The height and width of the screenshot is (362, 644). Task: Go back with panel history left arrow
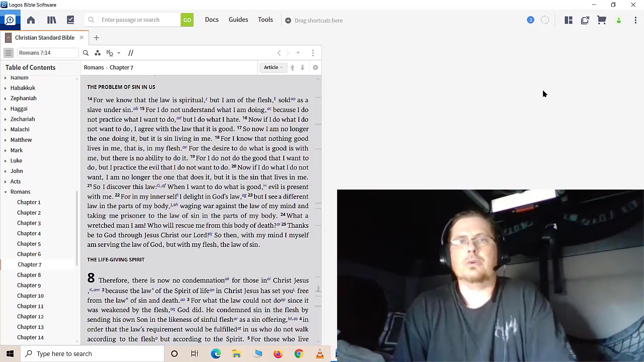pos(279,53)
